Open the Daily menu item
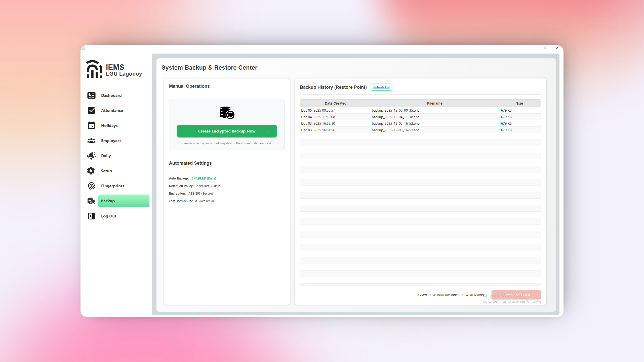The image size is (644, 362). tap(106, 156)
